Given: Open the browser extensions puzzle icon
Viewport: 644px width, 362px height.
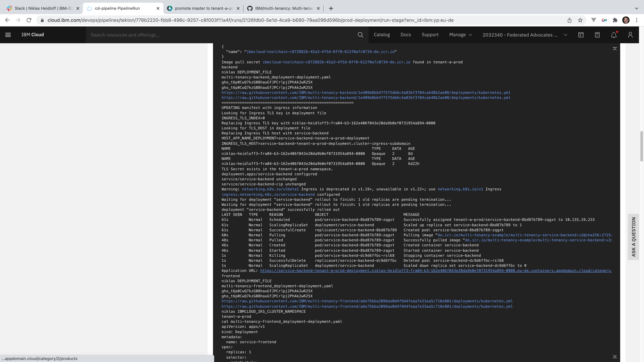Looking at the screenshot, I should [615, 20].
